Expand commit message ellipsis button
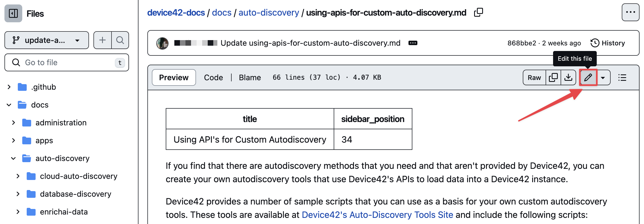Screen dimensions: 644x224 [413, 43]
